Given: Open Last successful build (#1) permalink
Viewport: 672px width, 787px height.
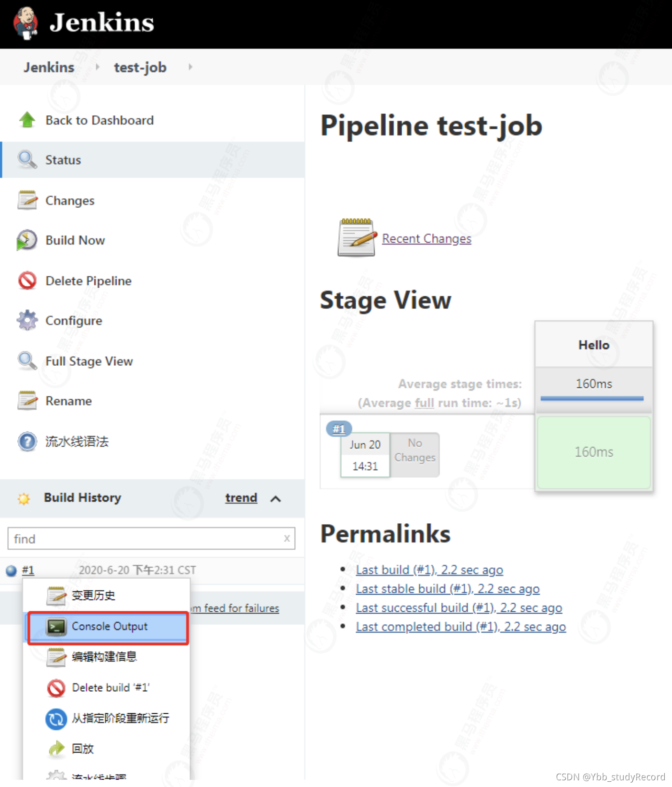Looking at the screenshot, I should pyautogui.click(x=459, y=607).
